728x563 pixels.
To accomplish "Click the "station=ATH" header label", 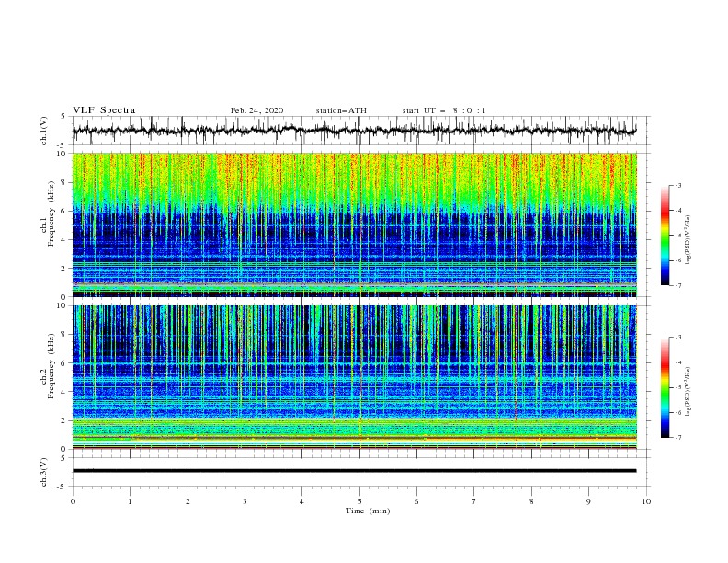I will [x=341, y=110].
